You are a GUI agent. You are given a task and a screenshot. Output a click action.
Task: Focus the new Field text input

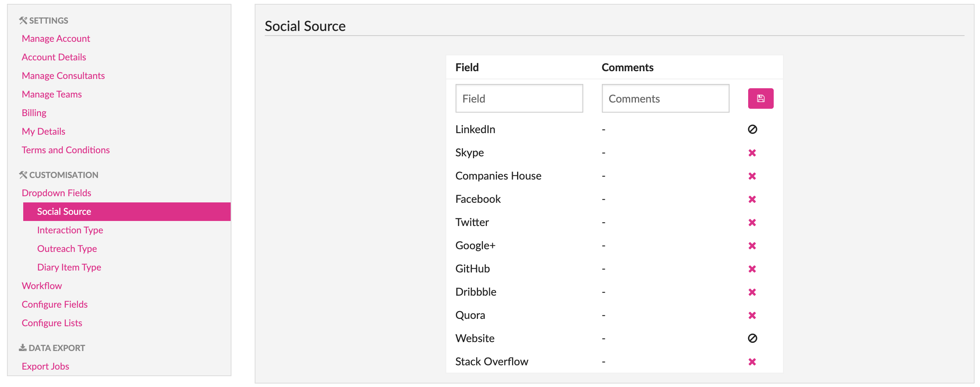coord(519,99)
